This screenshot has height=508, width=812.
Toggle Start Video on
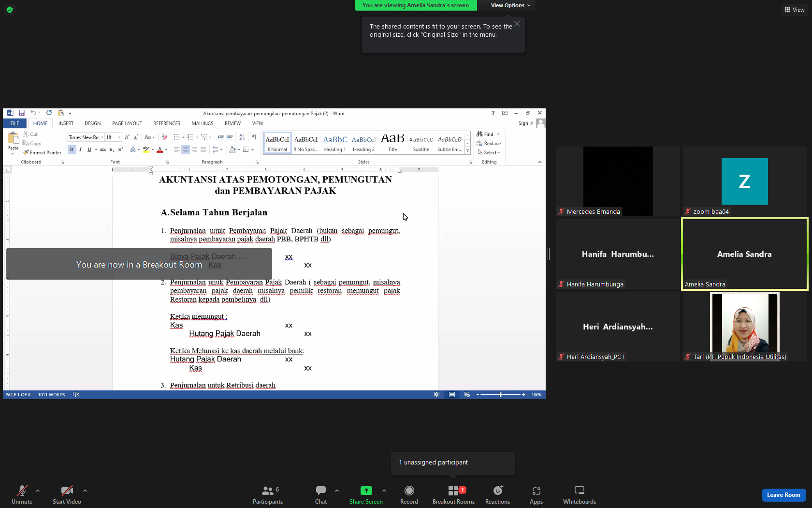click(67, 494)
